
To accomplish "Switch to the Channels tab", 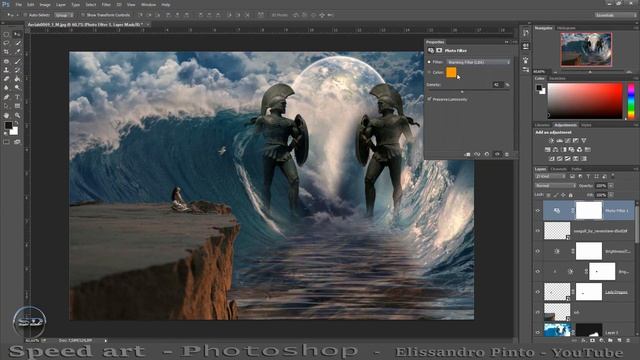I will coord(559,169).
